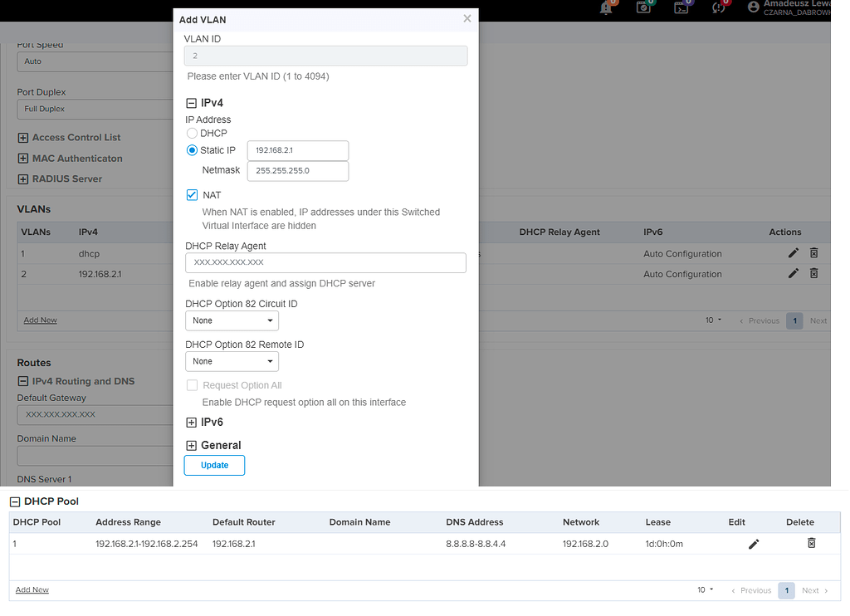This screenshot has width=850, height=616.
Task: Click Add New link under DHCP Pool
Action: click(32, 589)
